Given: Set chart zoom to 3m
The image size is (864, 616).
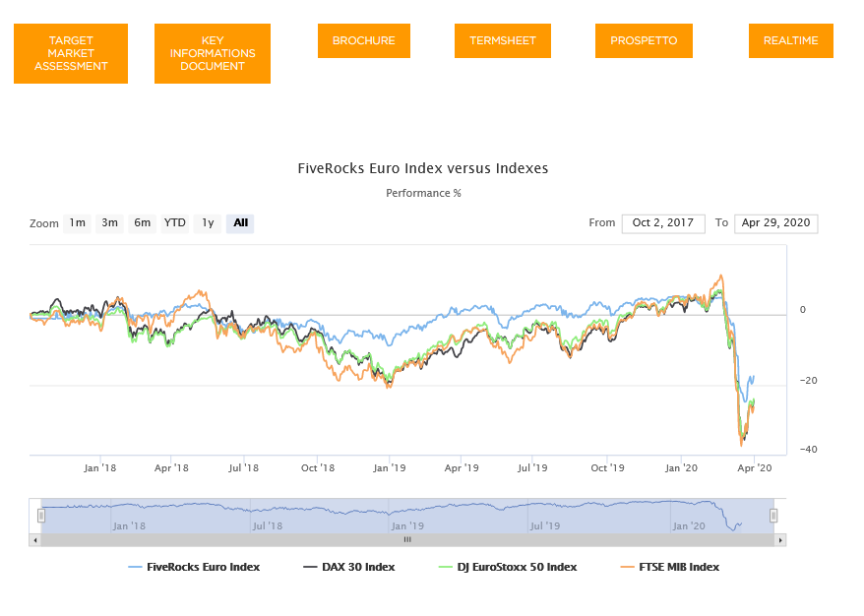Looking at the screenshot, I should point(109,223).
